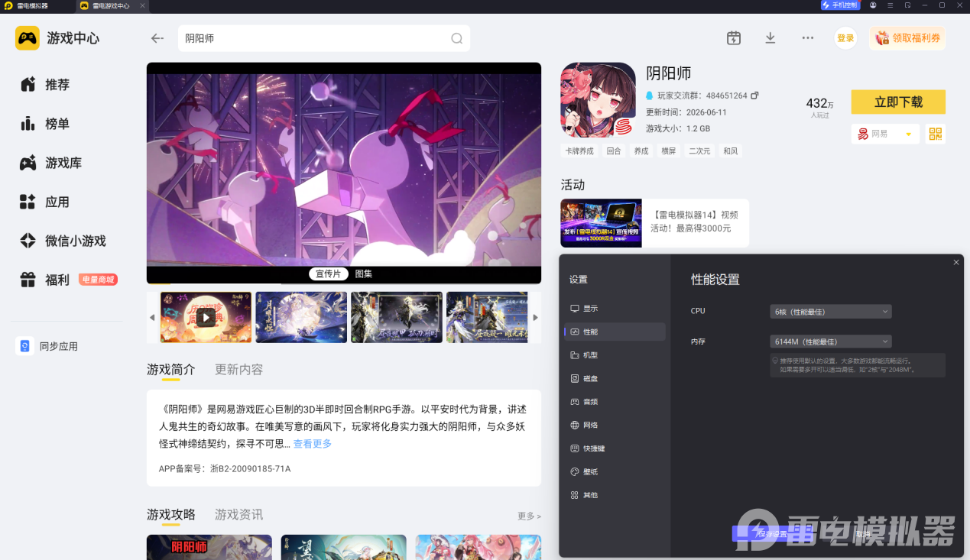Open the calendar reservation icon in toolbar
Viewport: 970px width, 560px height.
(734, 38)
